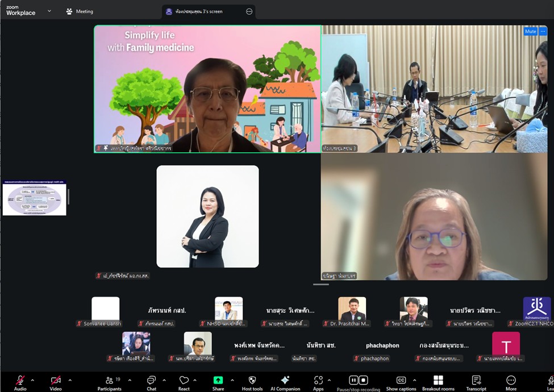Image resolution: width=554 pixels, height=392 pixels.
Task: Open the Chat panel
Action: pos(151,381)
